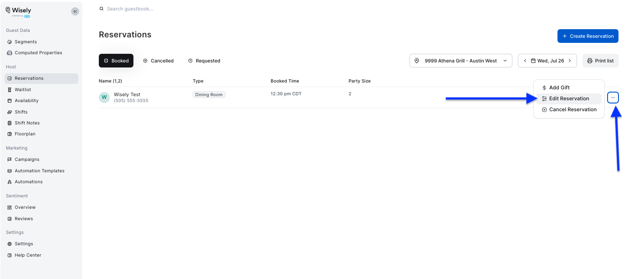The width and height of the screenshot is (644, 279).
Task: Sort by the Name column header
Action: [110, 81]
